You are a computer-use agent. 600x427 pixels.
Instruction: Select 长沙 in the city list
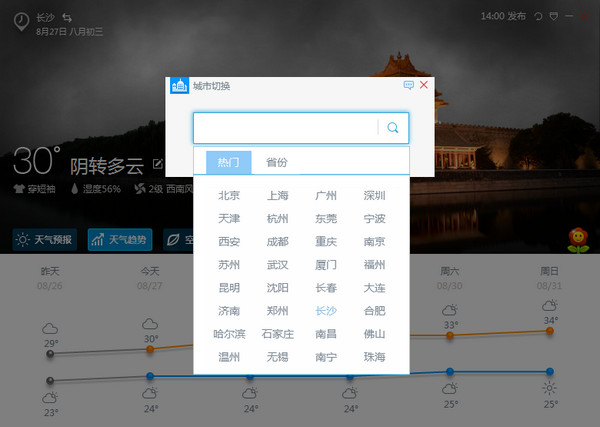(326, 310)
